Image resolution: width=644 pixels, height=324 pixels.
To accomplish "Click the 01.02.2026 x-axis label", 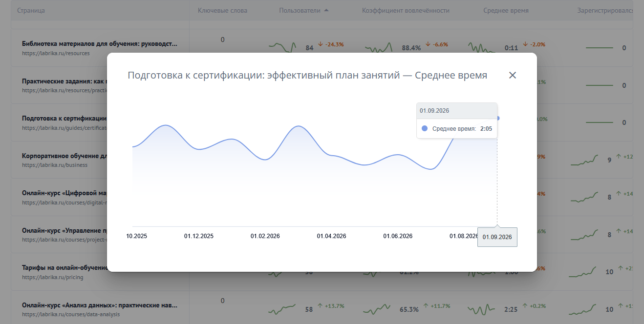I will [265, 236].
